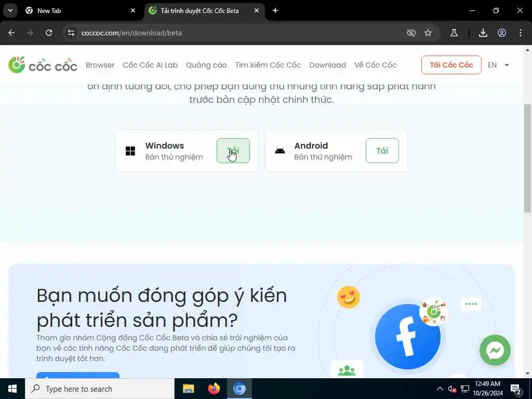Viewport: 532px width, 399px height.
Task: Open site information icon in address bar
Action: point(71,33)
